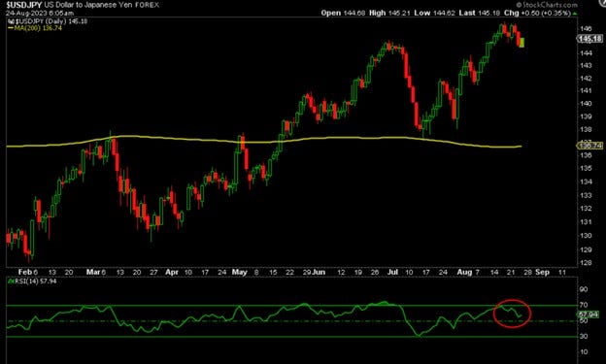Click the 'US Dollar to Japanese Yen FOREX' heading
Screen dimensions: 606x364
[102, 5]
